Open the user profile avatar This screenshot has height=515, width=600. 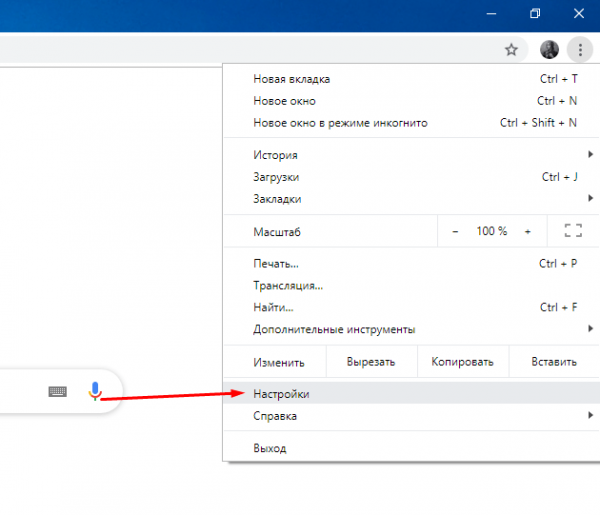click(549, 50)
